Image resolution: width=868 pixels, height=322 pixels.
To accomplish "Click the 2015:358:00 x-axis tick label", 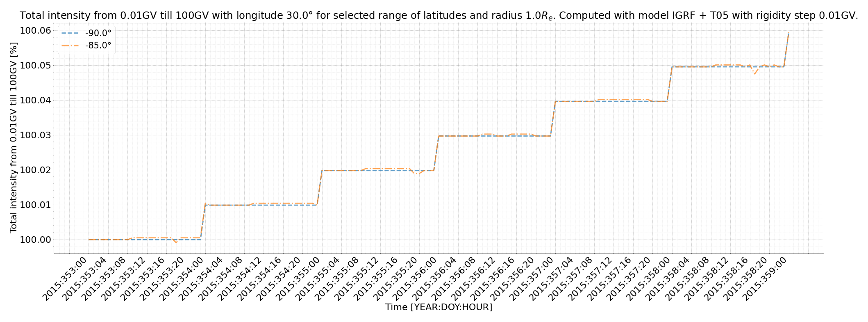I will click(649, 279).
